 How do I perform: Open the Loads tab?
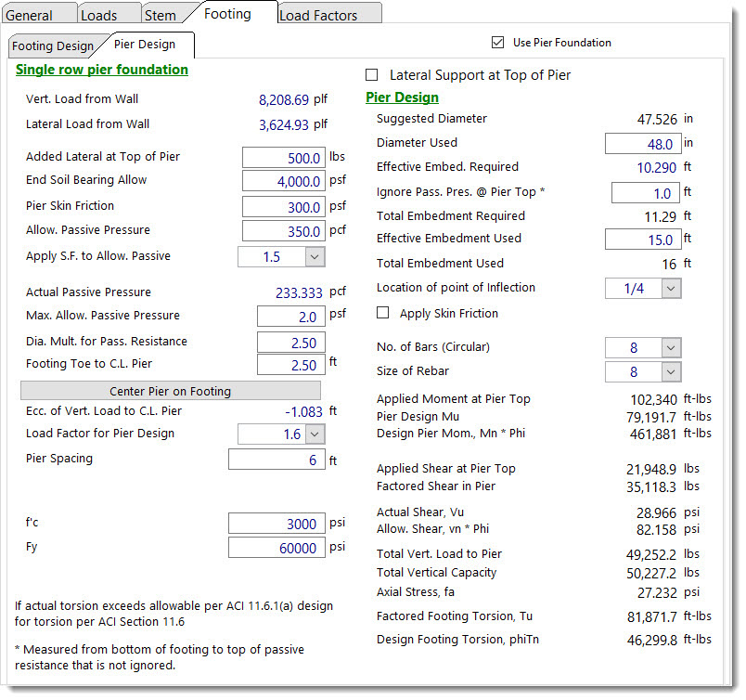(x=98, y=15)
